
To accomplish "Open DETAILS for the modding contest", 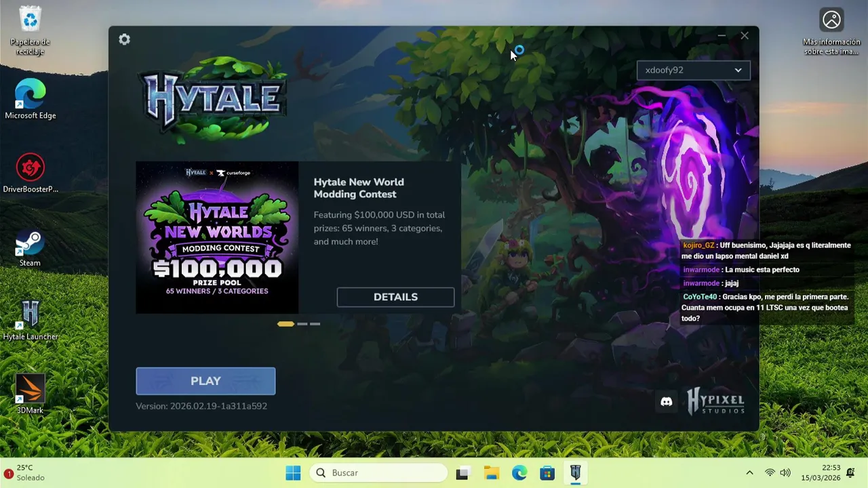I will click(395, 297).
